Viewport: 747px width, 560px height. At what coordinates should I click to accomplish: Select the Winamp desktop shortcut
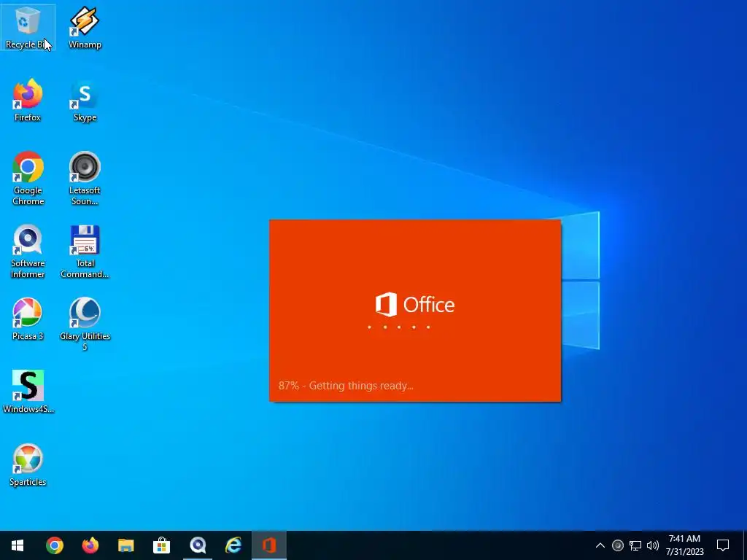point(85,27)
